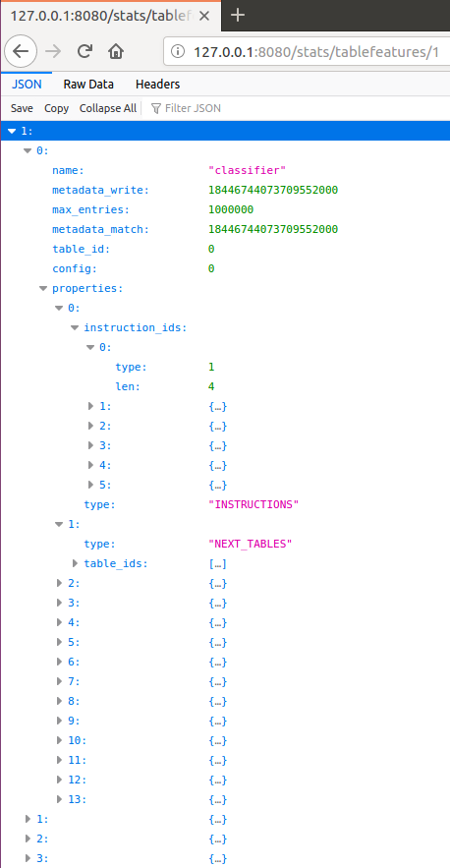The width and height of the screenshot is (450, 868).
Task: Click the browser back arrow button
Action: (21, 52)
